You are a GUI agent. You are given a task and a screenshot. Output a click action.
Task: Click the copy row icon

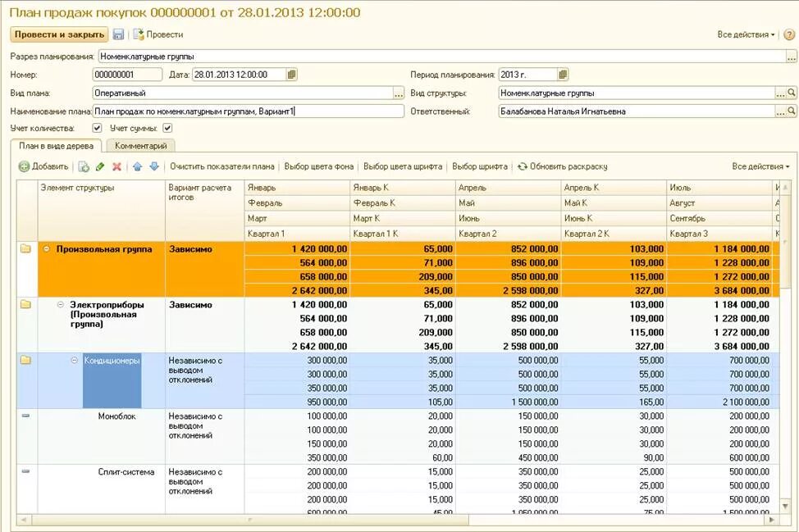(84, 166)
